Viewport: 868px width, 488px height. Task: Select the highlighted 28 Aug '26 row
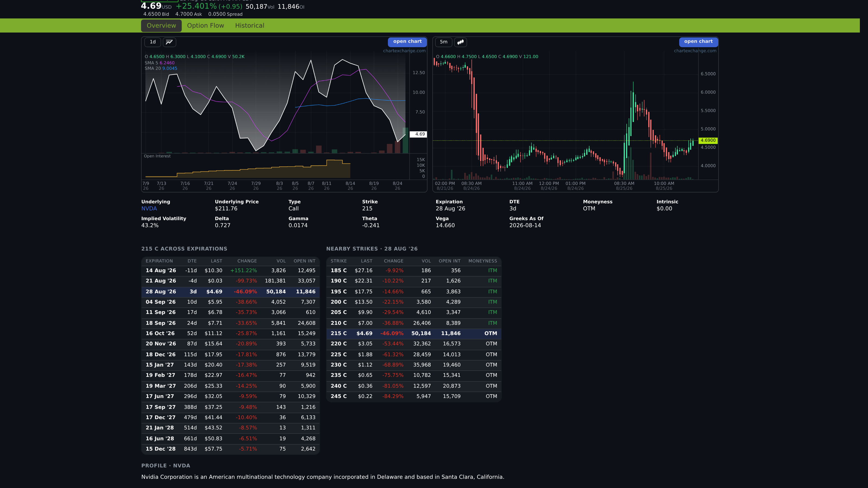[231, 292]
